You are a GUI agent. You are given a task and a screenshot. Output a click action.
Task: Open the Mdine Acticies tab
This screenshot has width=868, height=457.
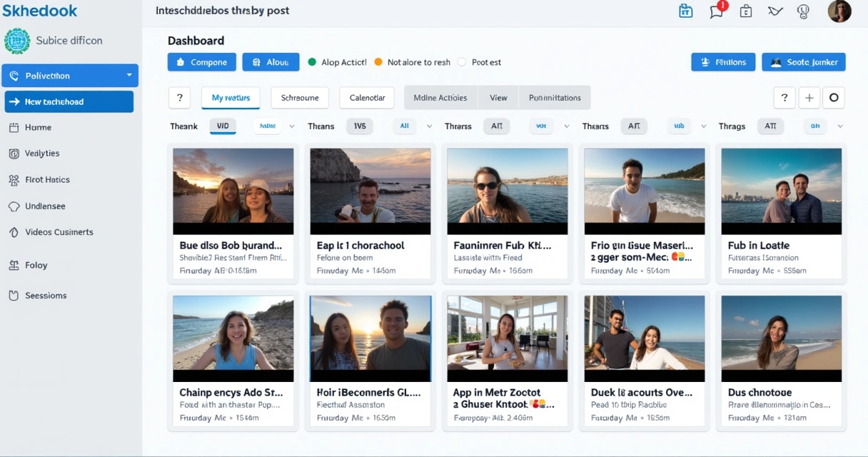(440, 97)
